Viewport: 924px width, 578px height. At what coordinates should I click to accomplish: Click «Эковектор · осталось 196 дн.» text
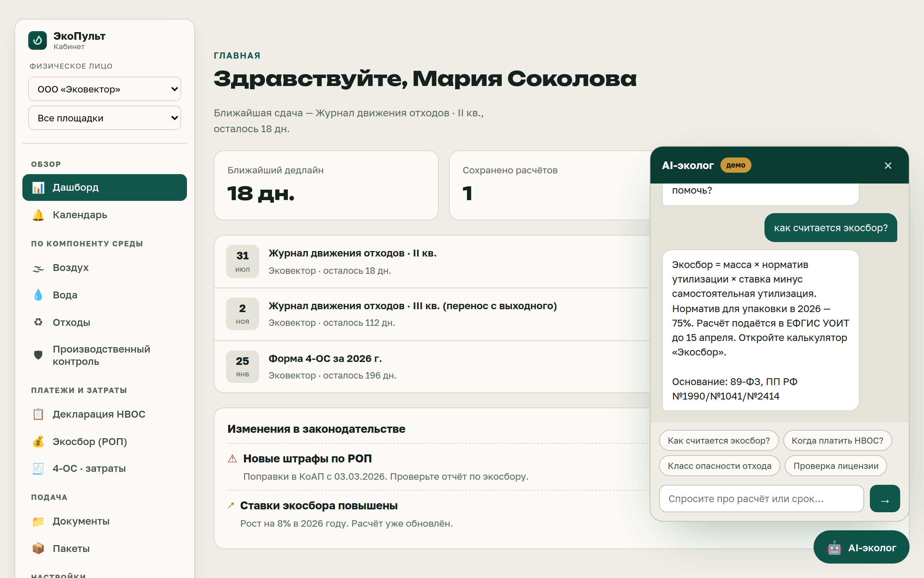coord(332,376)
